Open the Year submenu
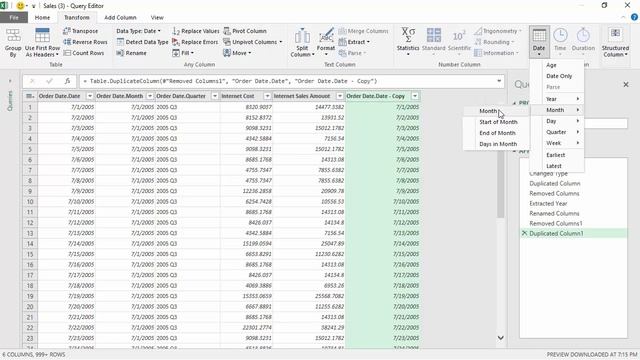The width and height of the screenshot is (640, 360). click(x=557, y=99)
